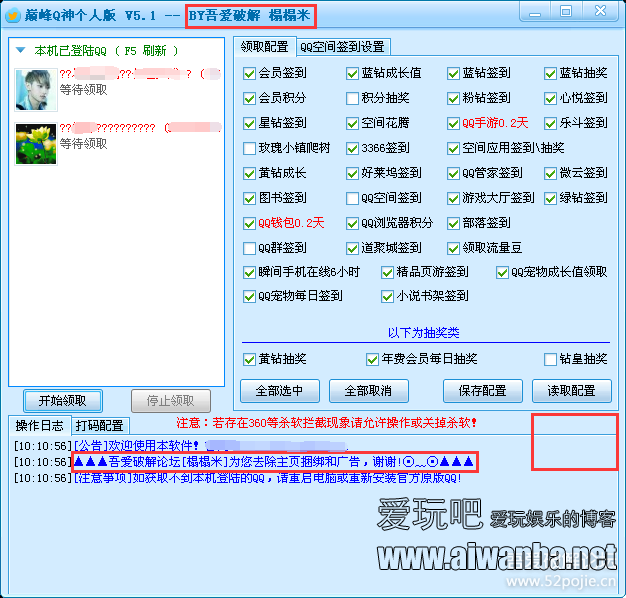
Task: Toggle the 空间花腾 checkbox
Action: coord(352,123)
